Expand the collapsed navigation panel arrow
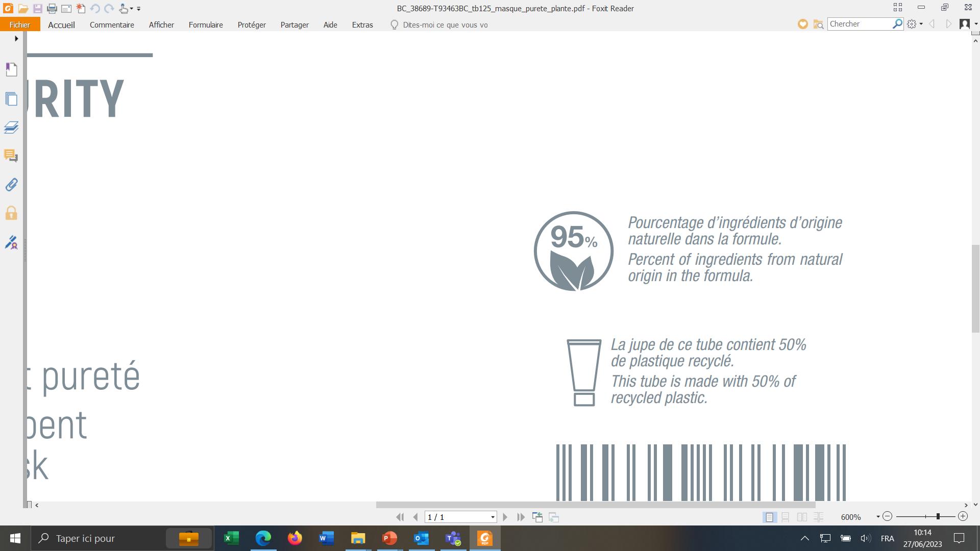Viewport: 980px width, 551px height. 16,39
